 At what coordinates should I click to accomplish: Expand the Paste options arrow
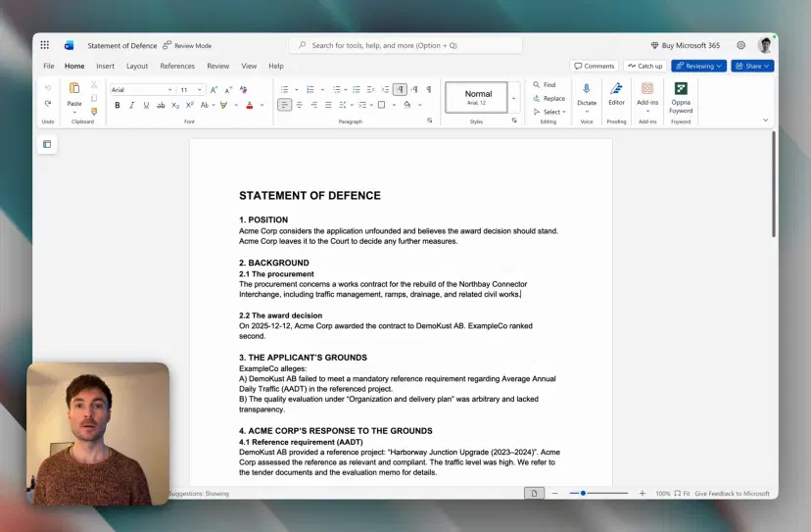[74, 113]
